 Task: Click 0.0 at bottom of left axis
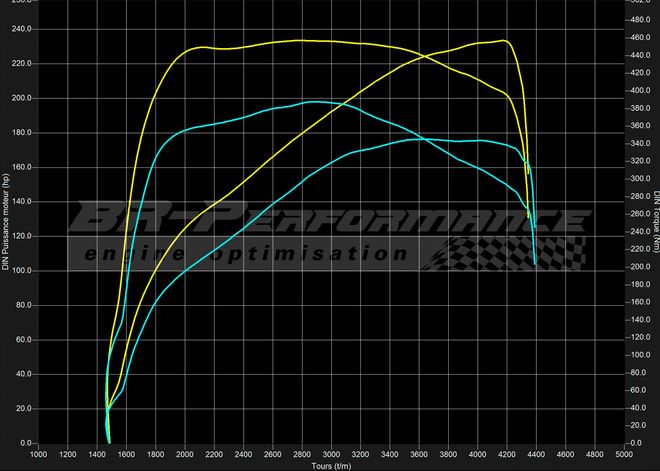pyautogui.click(x=24, y=443)
